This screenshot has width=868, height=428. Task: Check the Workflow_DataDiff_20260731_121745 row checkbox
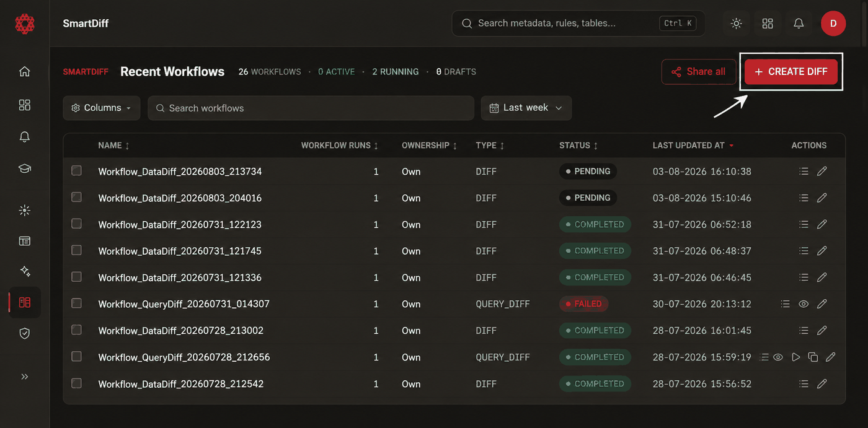tap(76, 250)
